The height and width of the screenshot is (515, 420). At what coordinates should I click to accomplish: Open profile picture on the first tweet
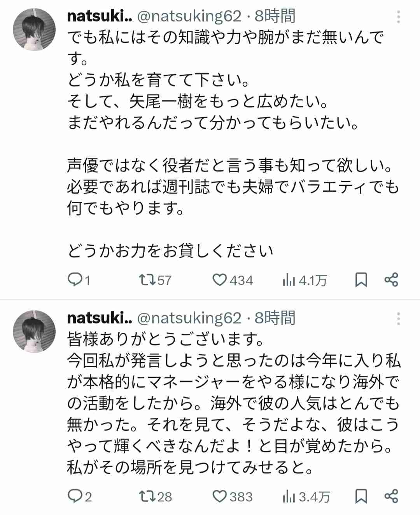point(34,30)
